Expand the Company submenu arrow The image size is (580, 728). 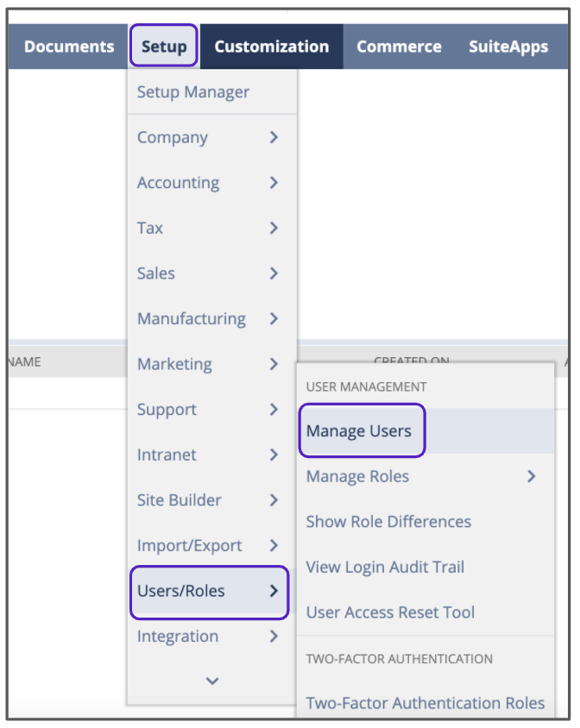(274, 137)
